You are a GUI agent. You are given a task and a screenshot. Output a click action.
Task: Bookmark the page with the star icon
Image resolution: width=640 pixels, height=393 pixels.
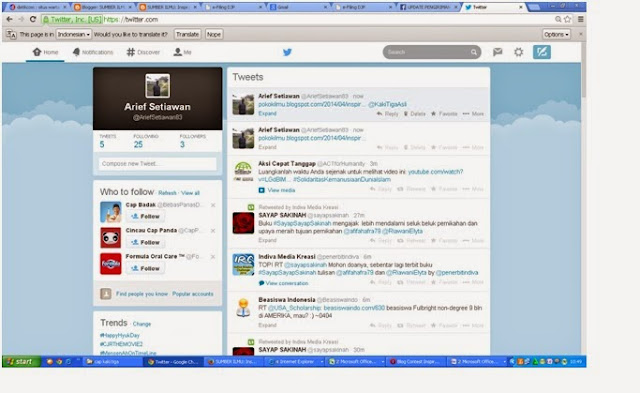(x=567, y=19)
